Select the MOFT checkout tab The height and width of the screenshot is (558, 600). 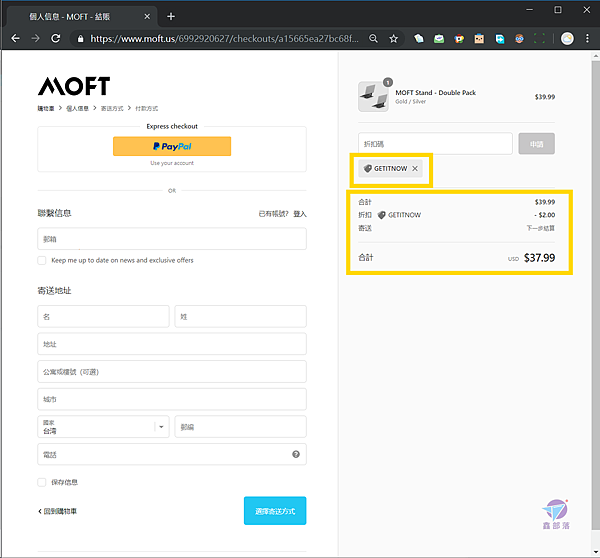(x=80, y=16)
